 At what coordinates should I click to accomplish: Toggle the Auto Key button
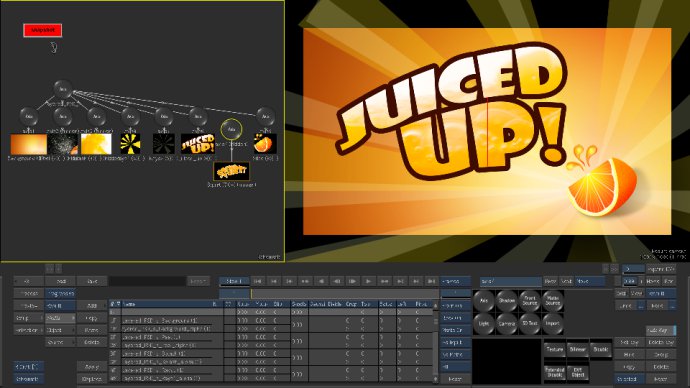click(x=661, y=330)
